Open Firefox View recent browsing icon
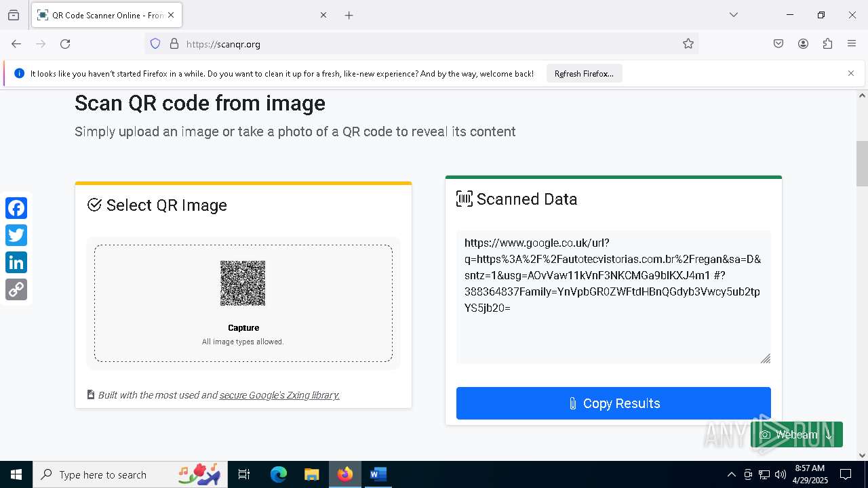The image size is (868, 488). pos(14,15)
